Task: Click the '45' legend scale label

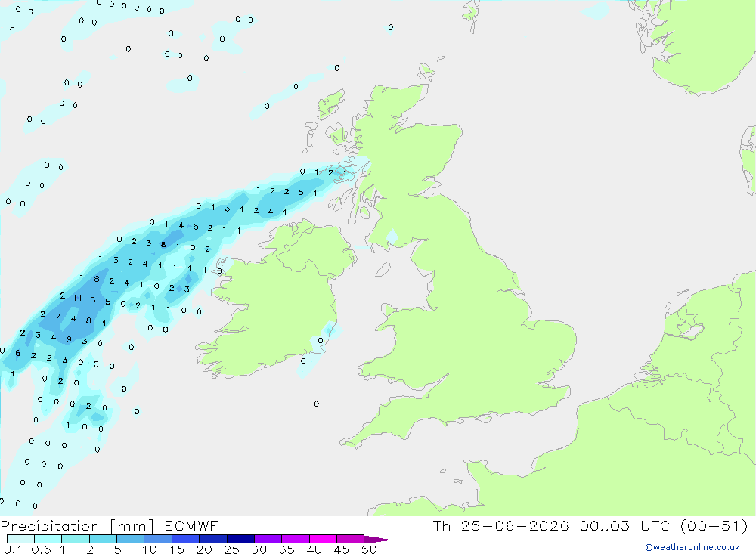Action: (342, 549)
